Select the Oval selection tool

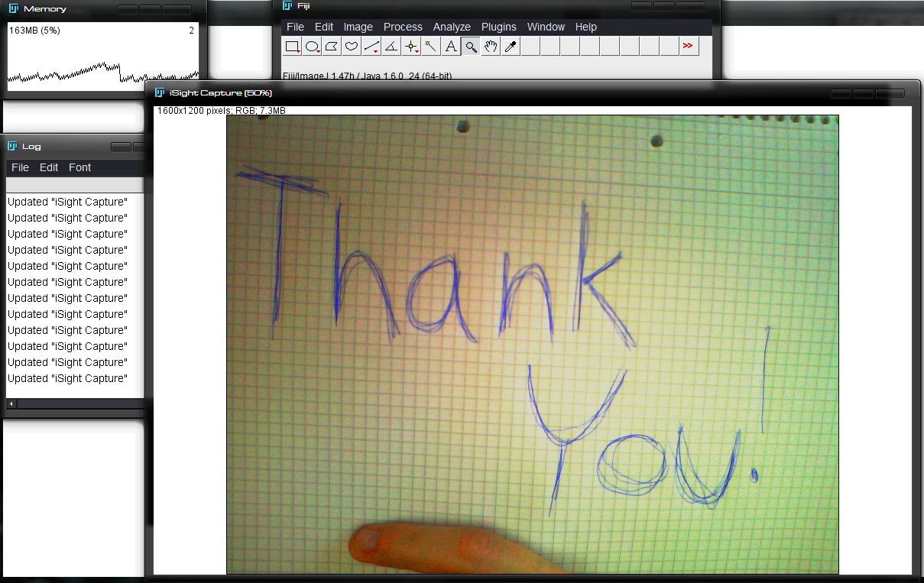[312, 47]
